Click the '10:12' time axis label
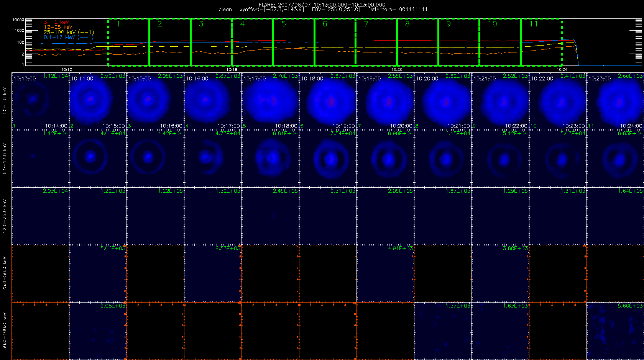This screenshot has height=360, width=644. point(67,69)
